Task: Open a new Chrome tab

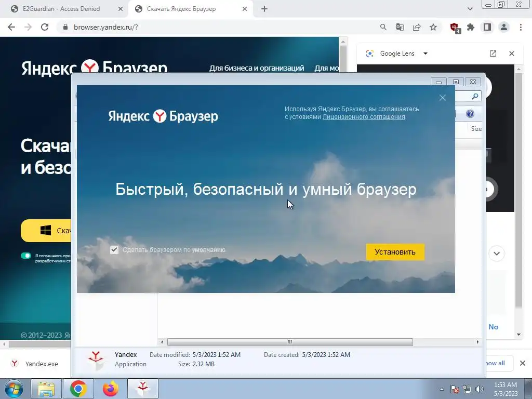Action: click(264, 9)
